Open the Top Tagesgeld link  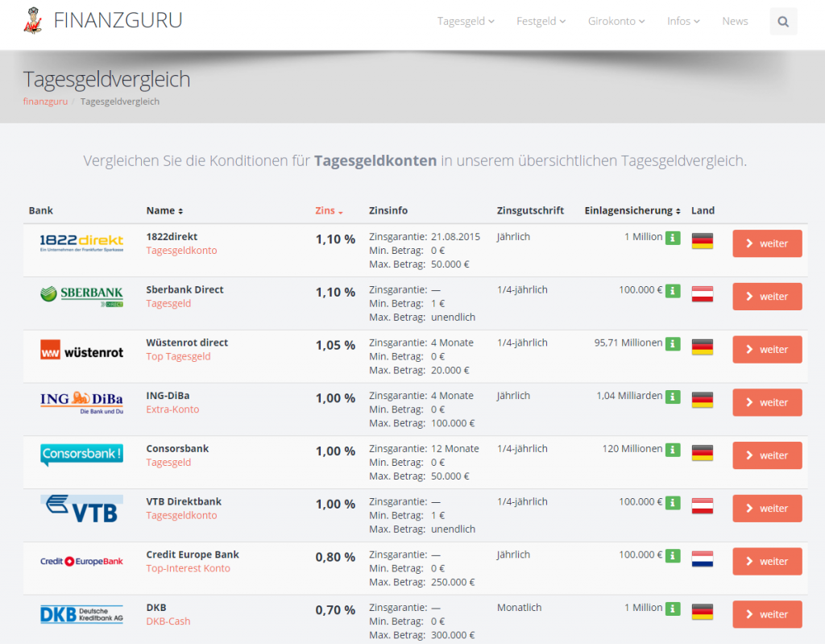[178, 356]
